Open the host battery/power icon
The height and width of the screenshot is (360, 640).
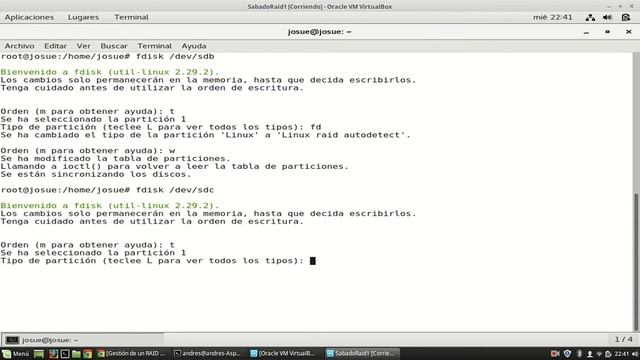coord(608,354)
